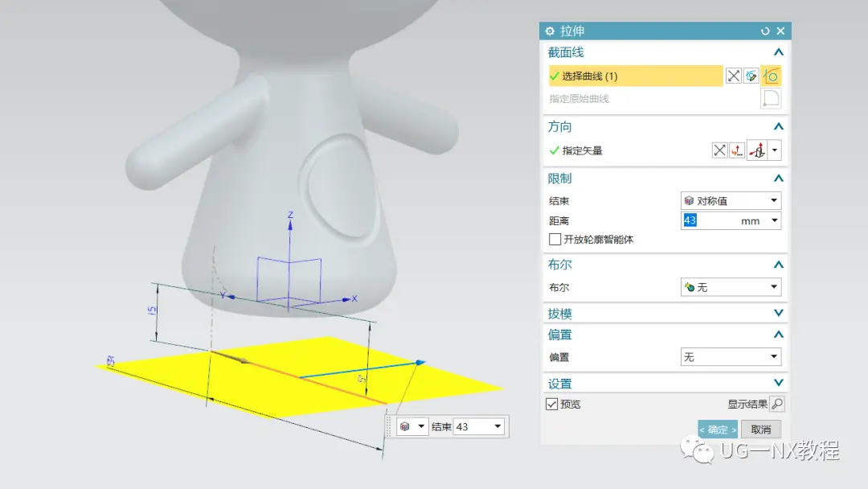Expand the 设置 section
Screen dimensions: 868x489
(778, 383)
